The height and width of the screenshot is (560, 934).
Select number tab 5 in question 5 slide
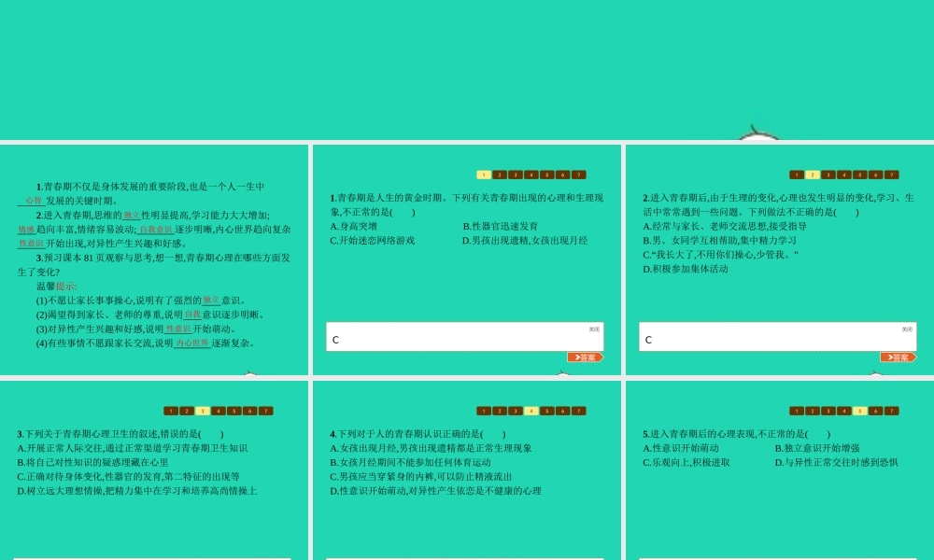(x=859, y=411)
